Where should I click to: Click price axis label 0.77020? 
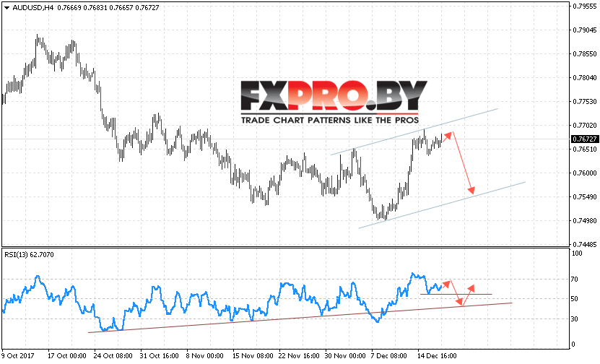[x=584, y=125]
